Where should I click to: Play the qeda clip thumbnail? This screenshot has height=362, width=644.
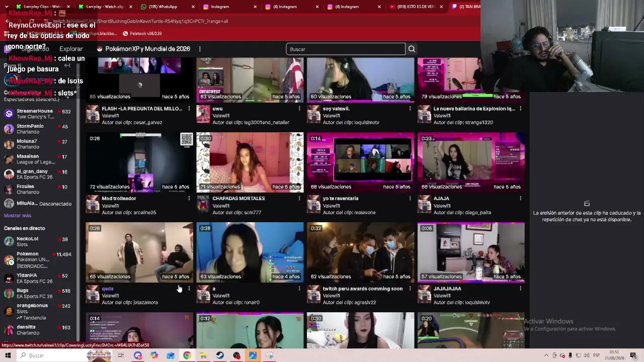tap(139, 252)
